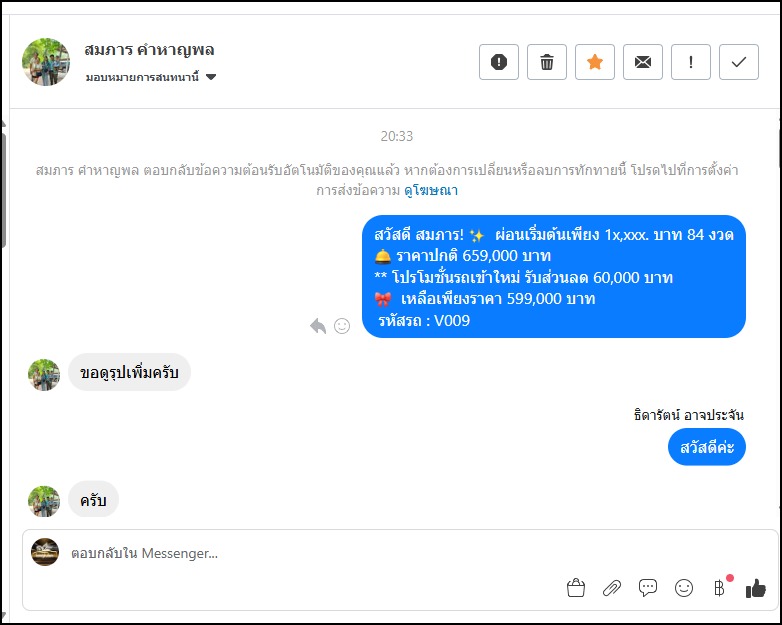Screen dimensions: 782x625
Task: Expand the มอบหมายการสนทนานี้ assignment dropdown
Action: coord(211,77)
